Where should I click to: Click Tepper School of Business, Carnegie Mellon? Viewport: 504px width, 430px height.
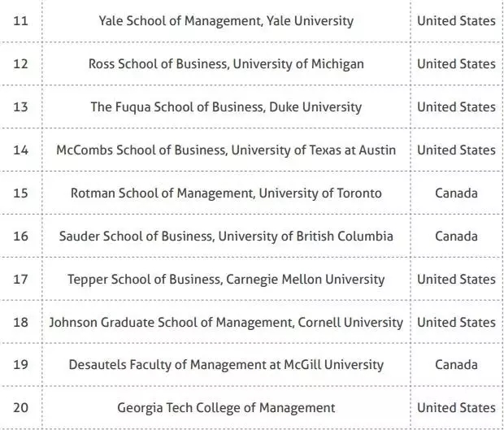click(x=226, y=280)
